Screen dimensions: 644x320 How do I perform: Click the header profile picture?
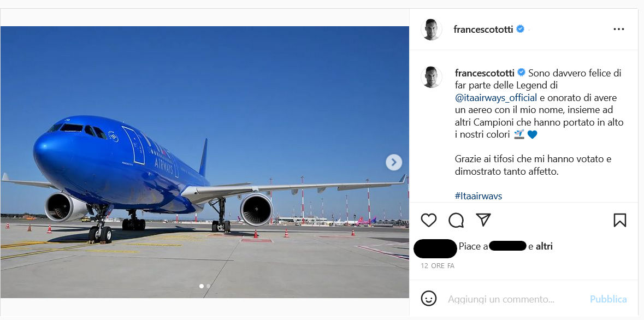tap(431, 29)
